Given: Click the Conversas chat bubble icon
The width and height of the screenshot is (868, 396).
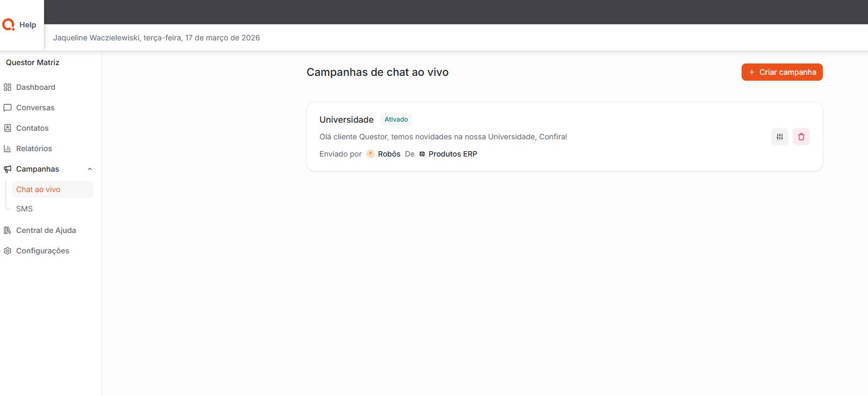Looking at the screenshot, I should click(8, 108).
